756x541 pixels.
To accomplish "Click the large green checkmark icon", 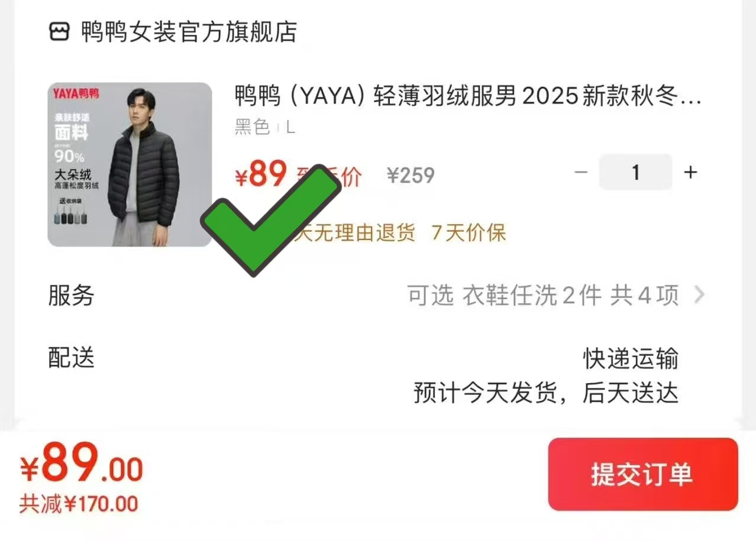I will (272, 219).
